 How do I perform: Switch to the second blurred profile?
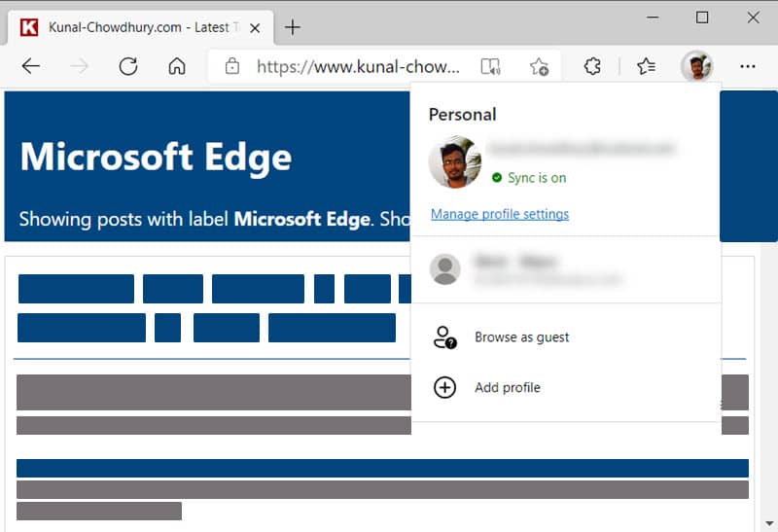[566, 269]
